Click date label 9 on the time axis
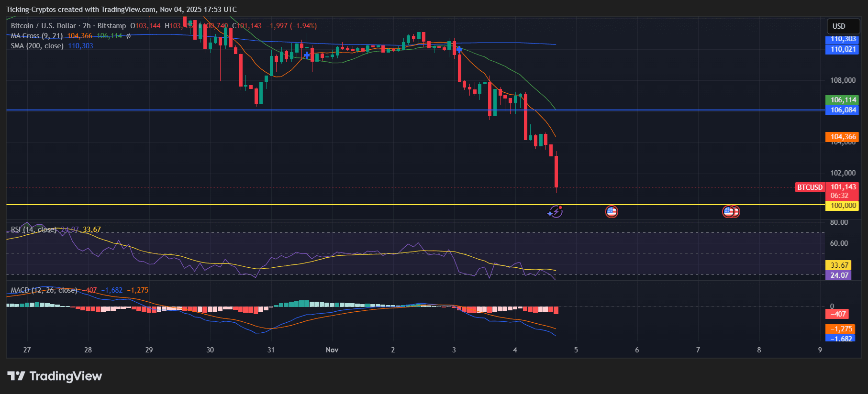 click(820, 350)
